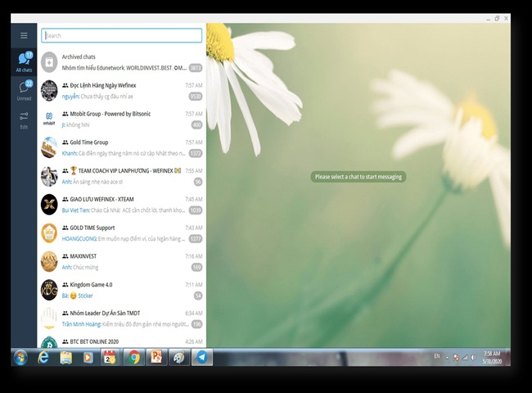Open GOLD TIME Support avatar

coord(49,233)
